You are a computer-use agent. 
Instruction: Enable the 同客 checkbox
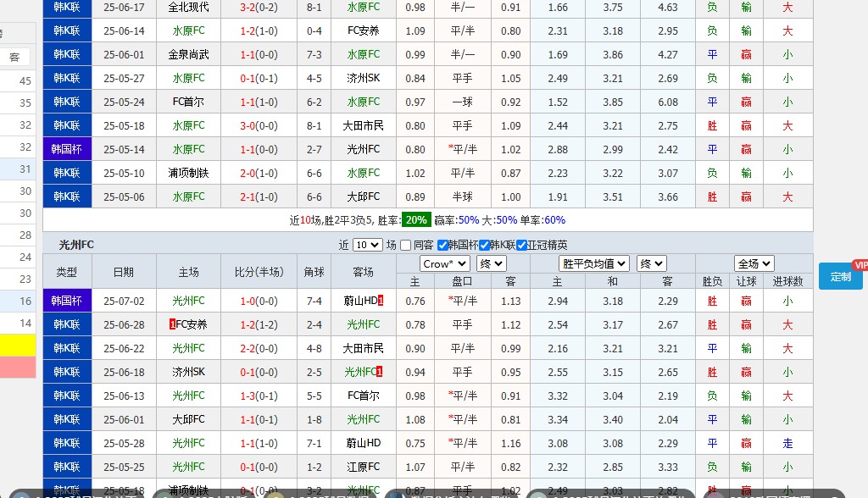405,245
